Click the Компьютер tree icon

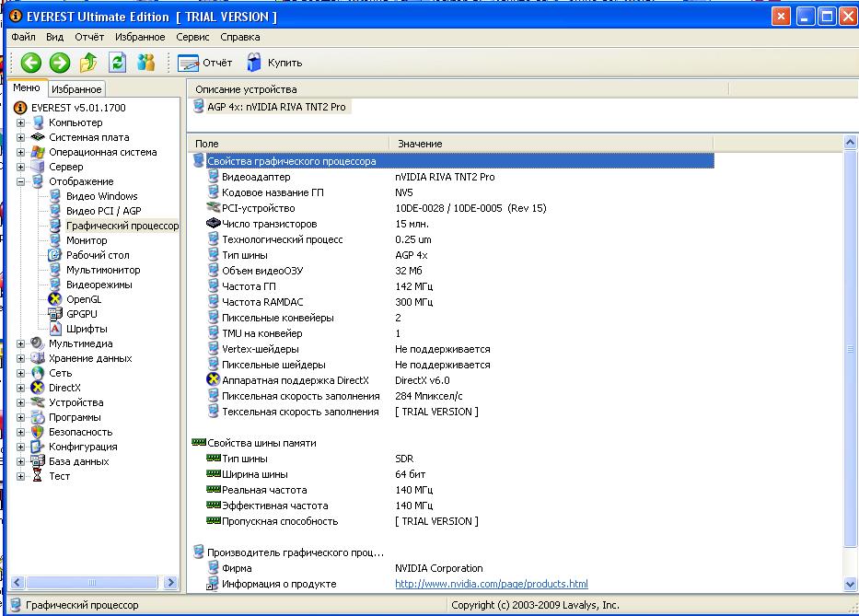coord(38,122)
